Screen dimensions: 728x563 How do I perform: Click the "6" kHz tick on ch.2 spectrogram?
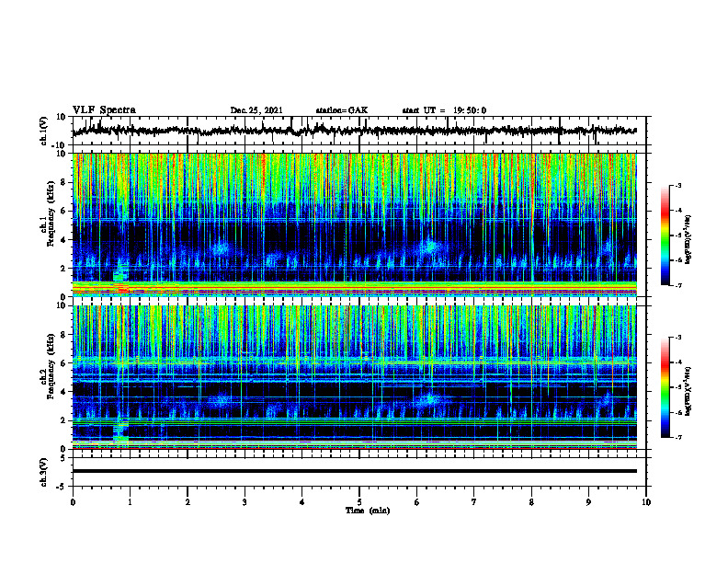click(x=64, y=363)
